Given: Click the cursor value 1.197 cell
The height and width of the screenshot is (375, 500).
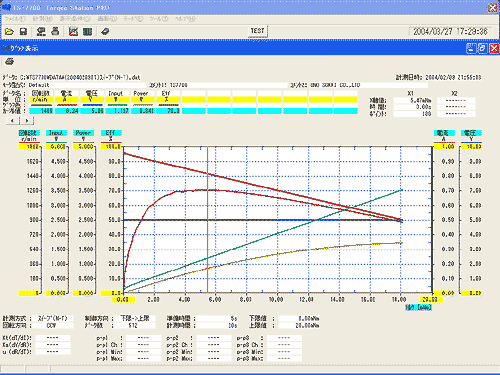Looking at the screenshot, I should coord(117,111).
